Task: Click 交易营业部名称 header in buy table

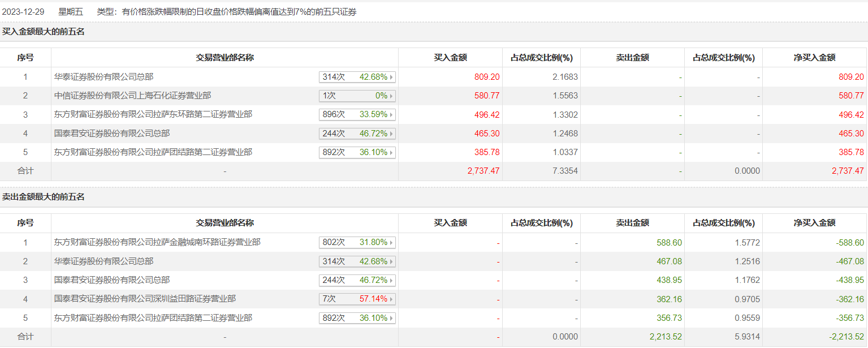Action: pyautogui.click(x=224, y=58)
